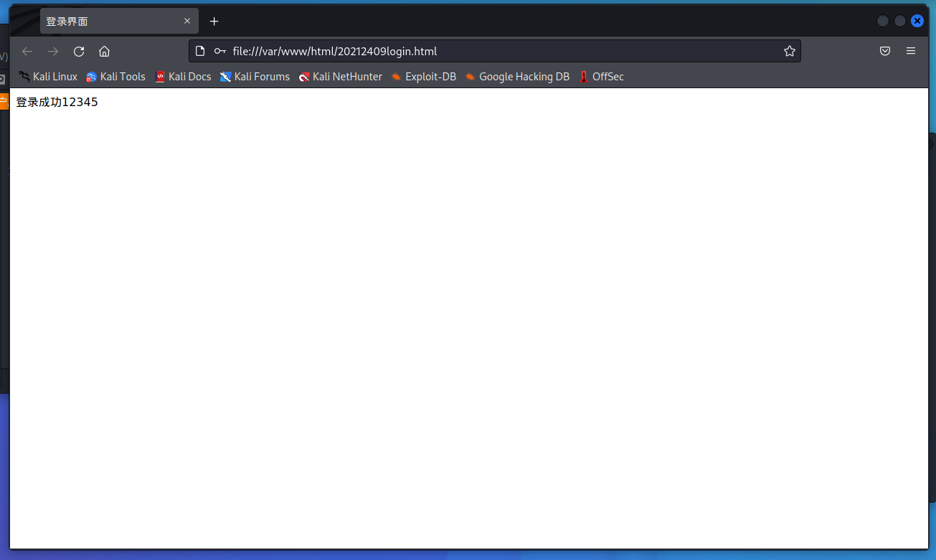Screen dimensions: 936x560
Task: Maximize the browser window
Action: 900,21
